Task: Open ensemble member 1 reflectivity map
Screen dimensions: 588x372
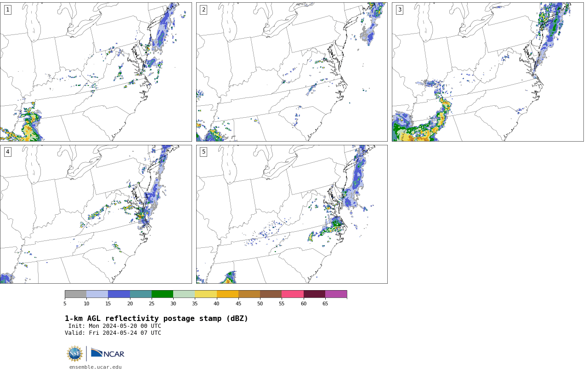Action: coord(96,72)
